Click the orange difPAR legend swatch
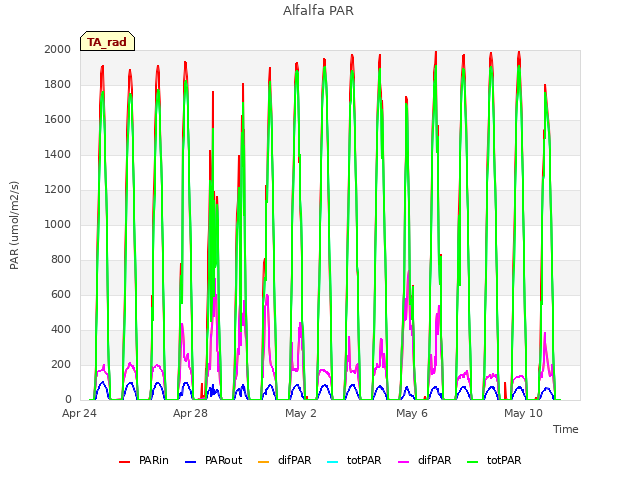This screenshot has width=640, height=480. 264,461
